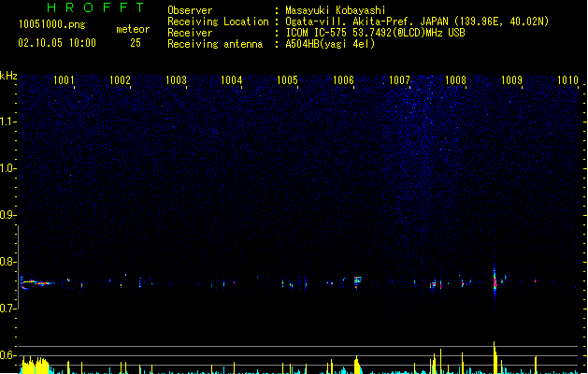Image resolution: width=588 pixels, height=374 pixels.
Task: Click the bright echo burst after 1006
Action: pos(357,281)
